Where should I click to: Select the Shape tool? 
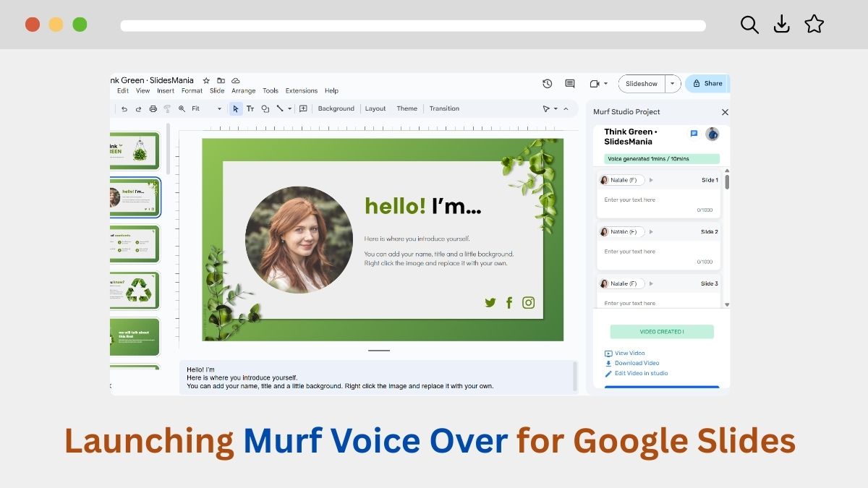(265, 109)
